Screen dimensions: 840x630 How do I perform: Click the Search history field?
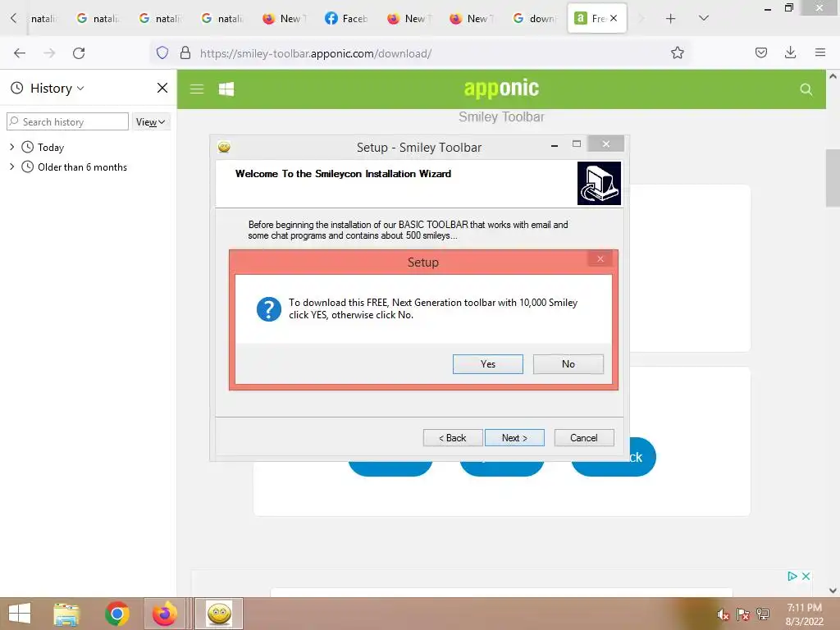67,121
